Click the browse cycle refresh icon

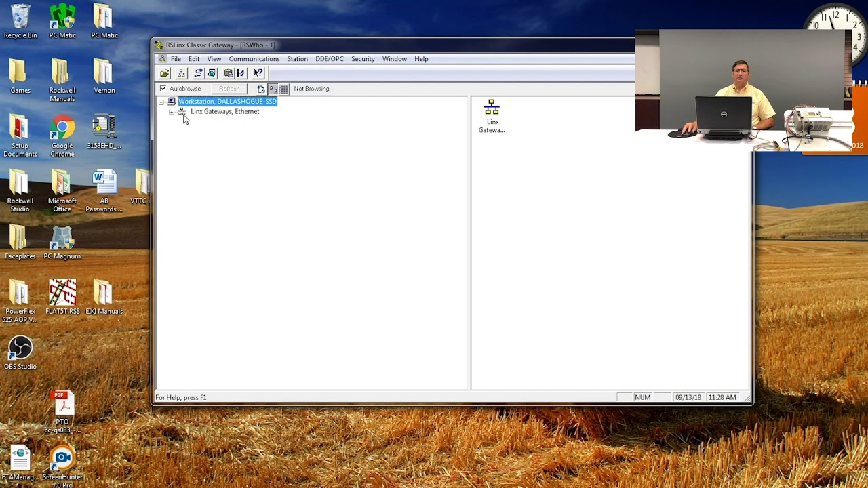pyautogui.click(x=261, y=89)
